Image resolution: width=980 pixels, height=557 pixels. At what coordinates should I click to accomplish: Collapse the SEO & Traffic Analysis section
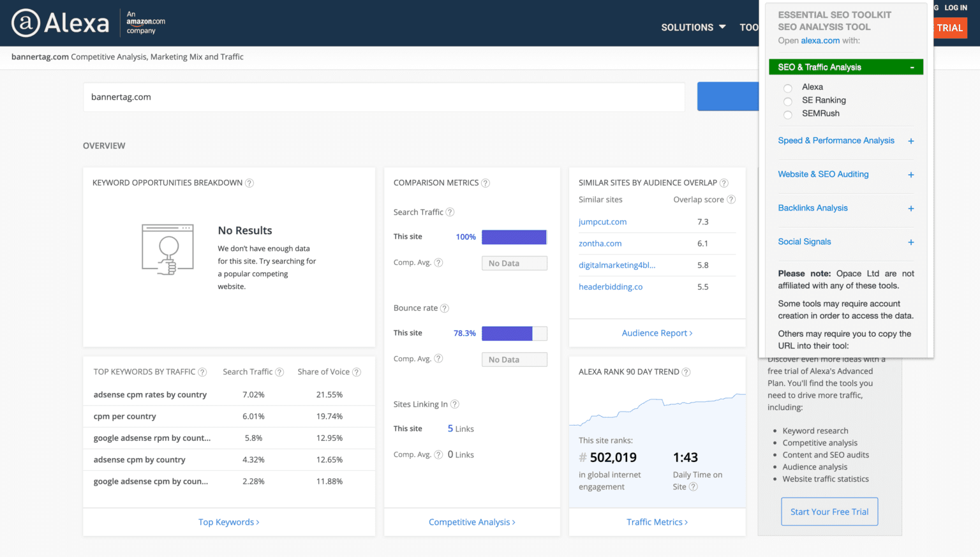[x=912, y=68]
